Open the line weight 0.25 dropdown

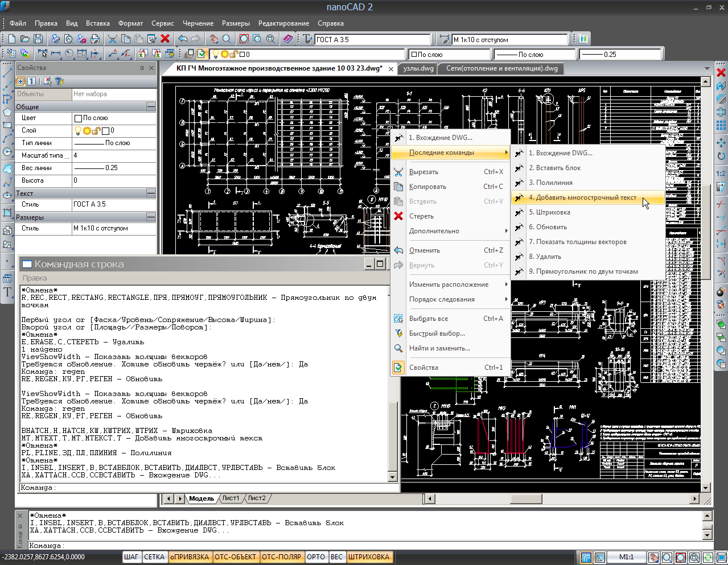pyautogui.click(x=620, y=55)
